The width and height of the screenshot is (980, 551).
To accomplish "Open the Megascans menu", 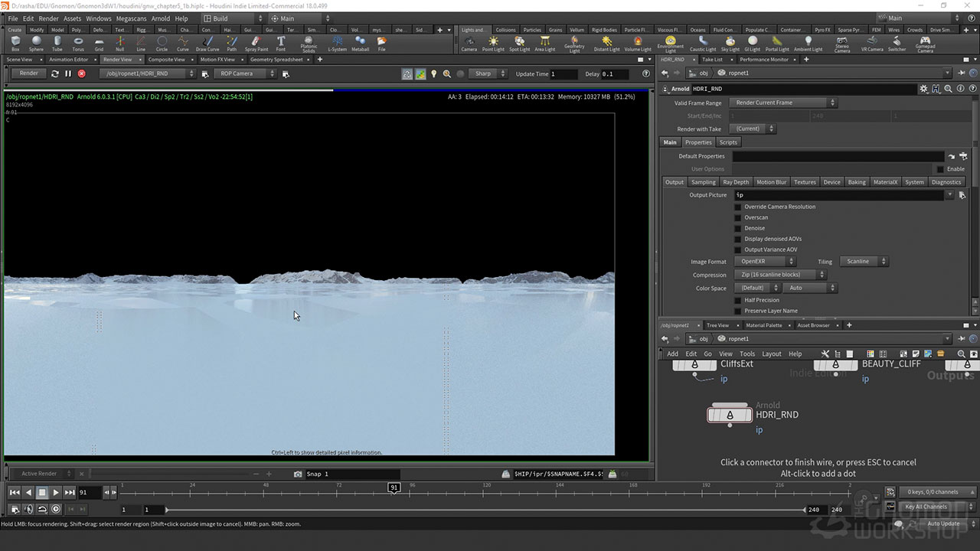I will pos(132,18).
